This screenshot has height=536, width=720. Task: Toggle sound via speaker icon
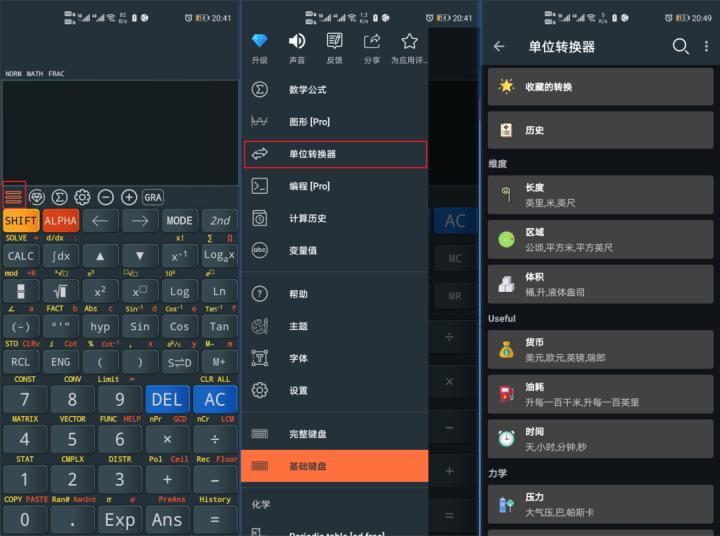click(x=297, y=48)
